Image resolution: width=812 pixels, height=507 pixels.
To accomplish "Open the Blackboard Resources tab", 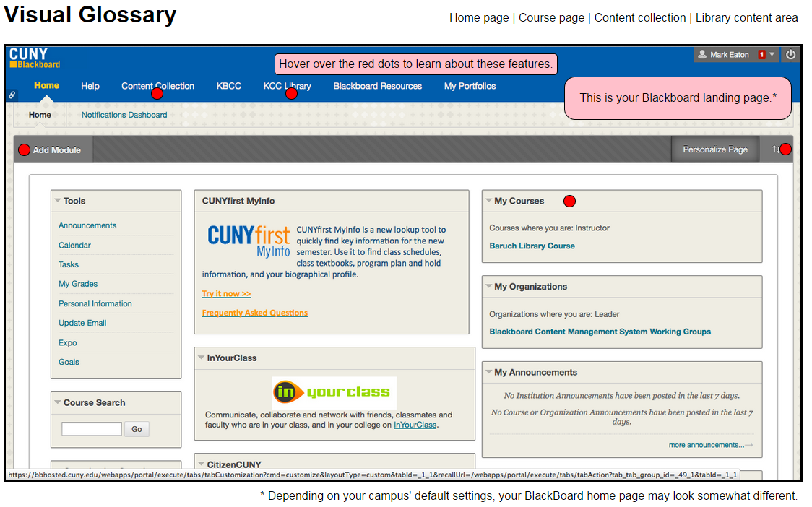I will [x=378, y=86].
